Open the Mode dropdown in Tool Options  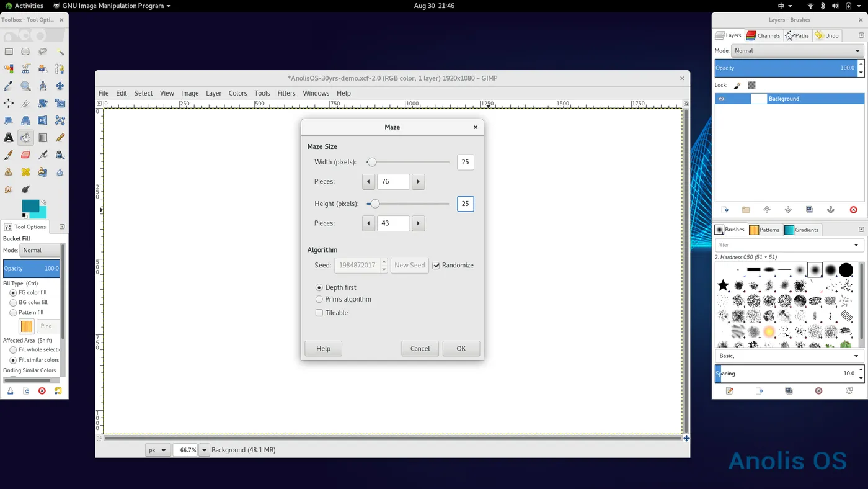(40, 250)
